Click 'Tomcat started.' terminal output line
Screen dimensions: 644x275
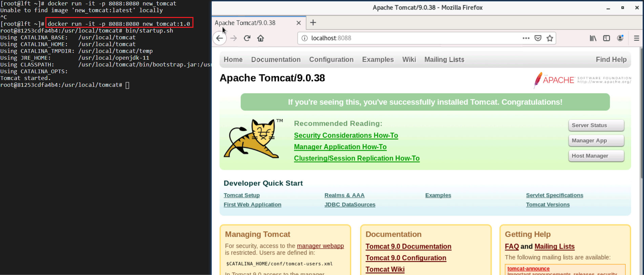pos(25,78)
